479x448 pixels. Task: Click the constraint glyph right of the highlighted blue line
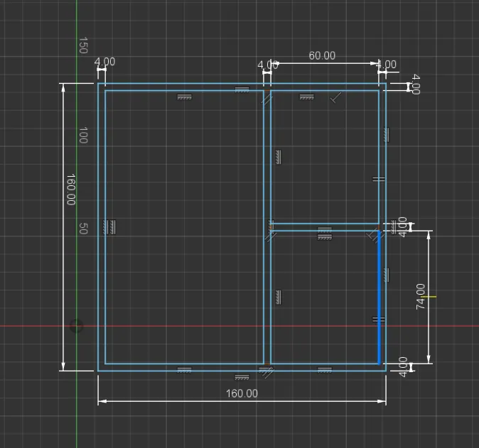pos(387,275)
